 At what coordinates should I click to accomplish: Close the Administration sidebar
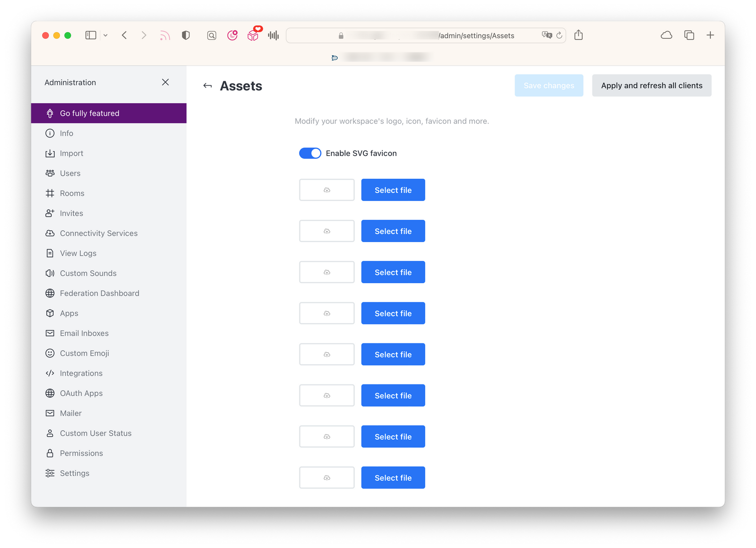(x=165, y=82)
